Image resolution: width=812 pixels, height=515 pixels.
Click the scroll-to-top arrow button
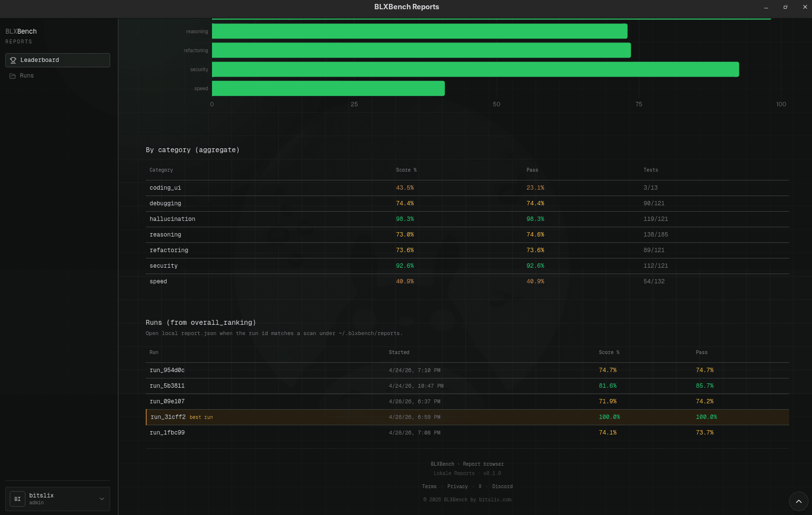tap(798, 501)
